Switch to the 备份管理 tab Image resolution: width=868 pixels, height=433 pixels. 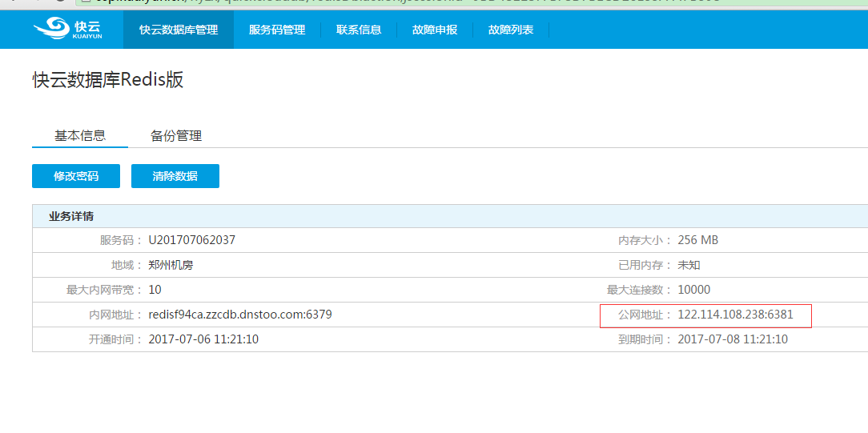click(176, 136)
